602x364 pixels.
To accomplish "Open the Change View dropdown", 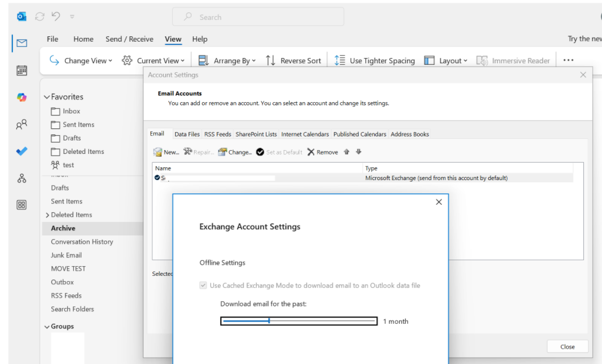I will [x=81, y=61].
